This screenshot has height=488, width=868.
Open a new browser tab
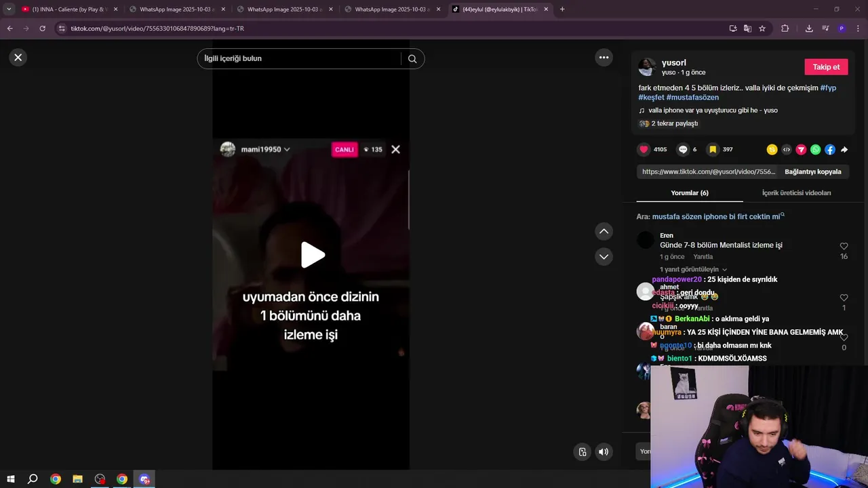coord(562,9)
